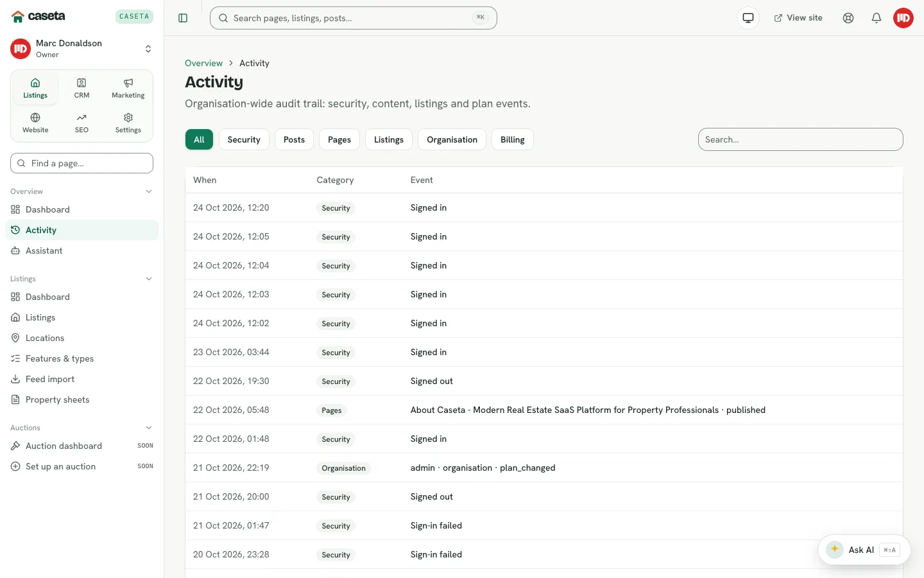
Task: Filter activity by Organisation
Action: click(452, 139)
